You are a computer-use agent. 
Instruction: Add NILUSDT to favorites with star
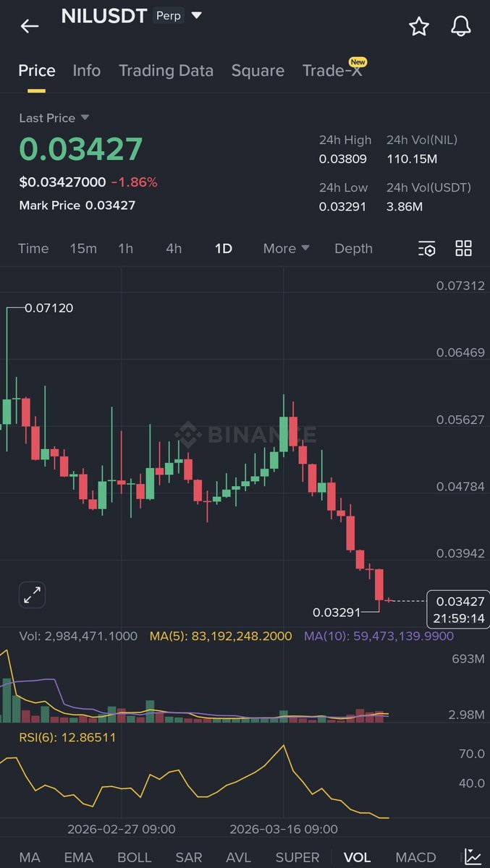point(419,27)
